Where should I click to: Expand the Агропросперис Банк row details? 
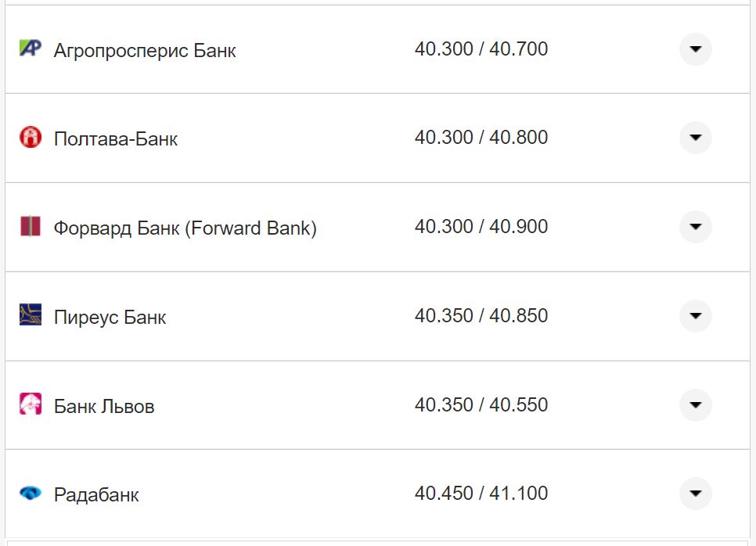[695, 49]
